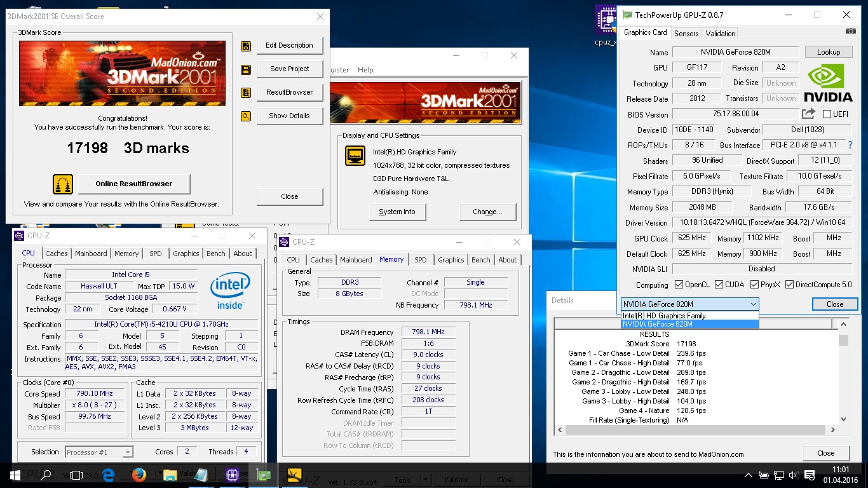Open Caches tab in left CPU-Z window

click(57, 254)
